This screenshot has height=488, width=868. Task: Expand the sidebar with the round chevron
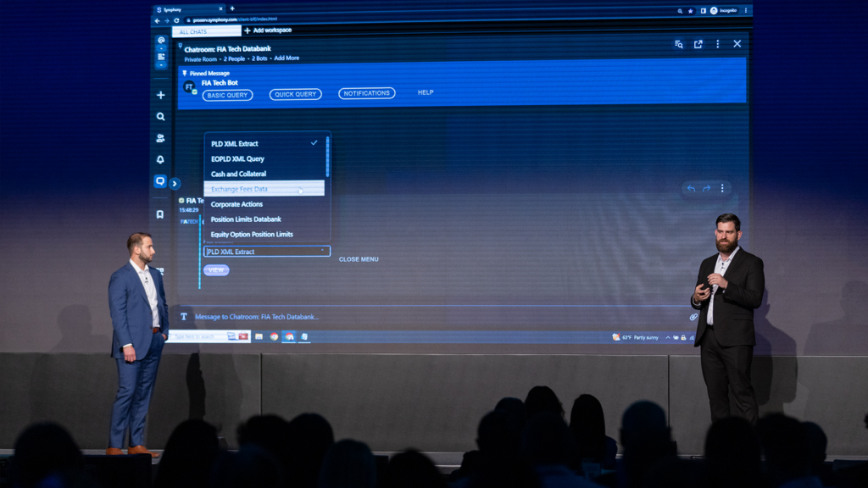(x=175, y=183)
